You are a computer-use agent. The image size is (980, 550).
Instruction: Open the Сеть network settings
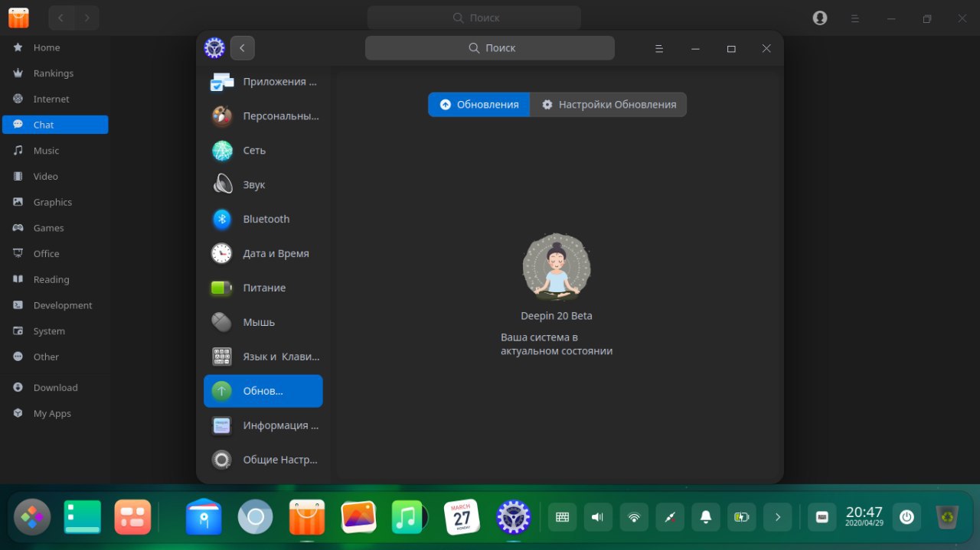(263, 151)
